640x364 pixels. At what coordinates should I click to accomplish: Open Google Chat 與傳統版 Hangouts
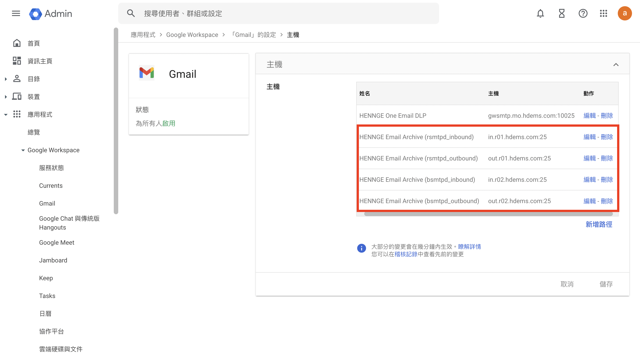(x=69, y=223)
